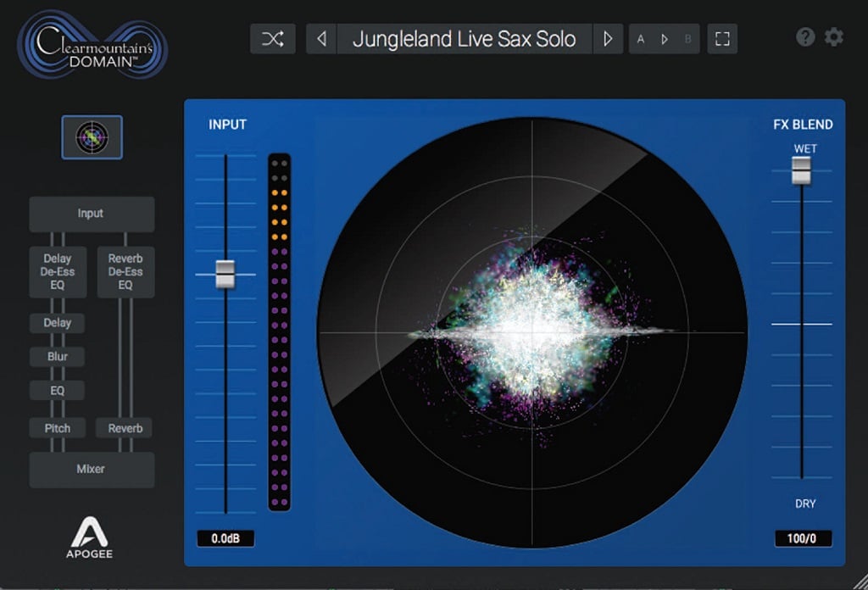
Task: Click the circular stereo vectorscope display
Action: tap(532, 332)
